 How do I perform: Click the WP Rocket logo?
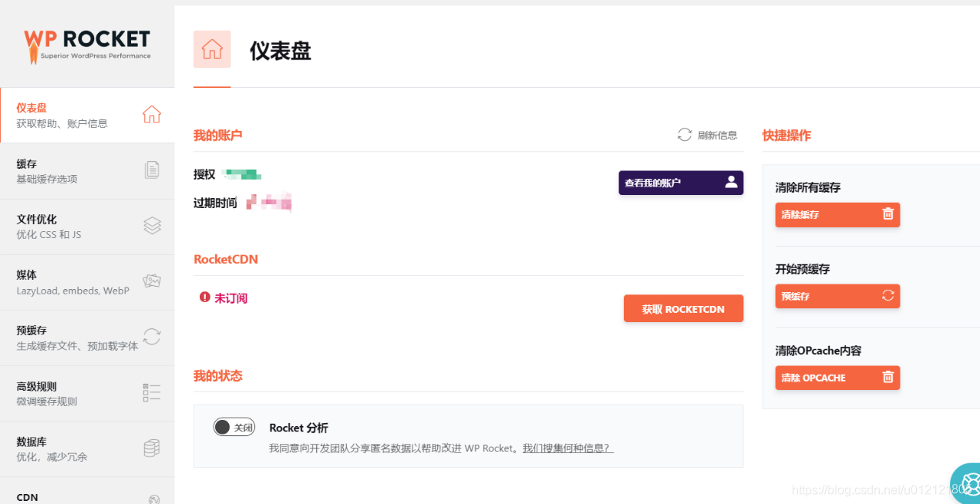click(87, 45)
